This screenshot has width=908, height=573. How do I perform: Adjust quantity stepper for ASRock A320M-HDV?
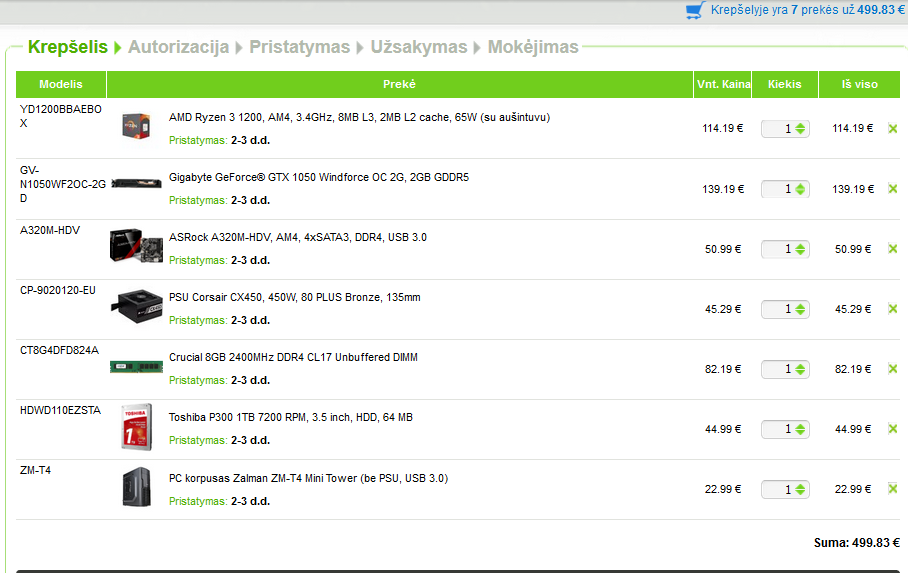800,249
